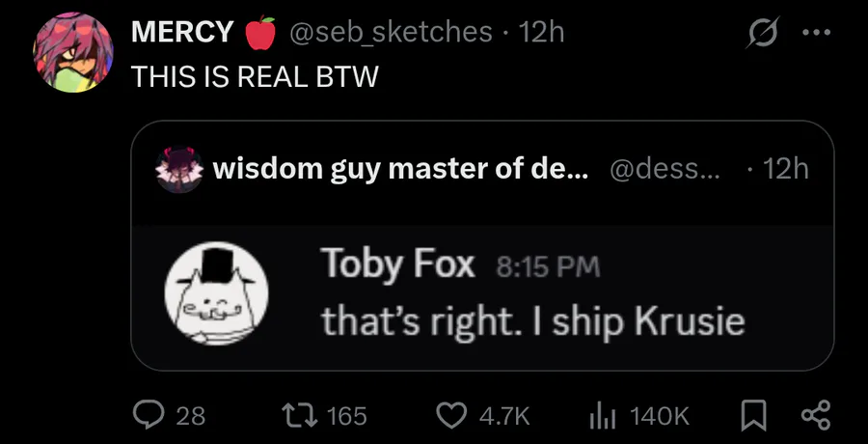
Task: Click the reply speech bubble icon
Action: [148, 415]
